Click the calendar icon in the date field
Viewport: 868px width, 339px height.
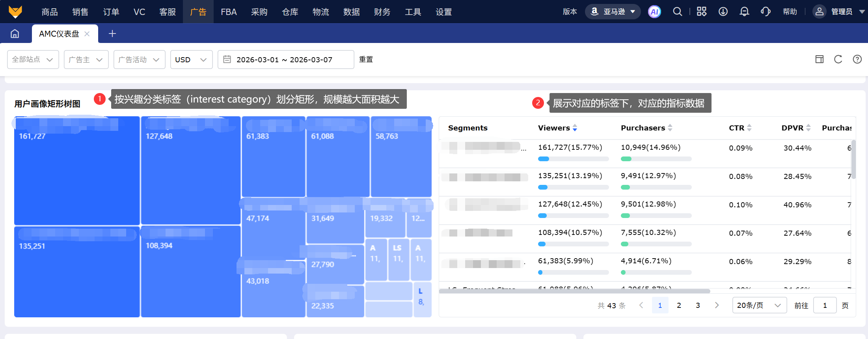tap(227, 60)
